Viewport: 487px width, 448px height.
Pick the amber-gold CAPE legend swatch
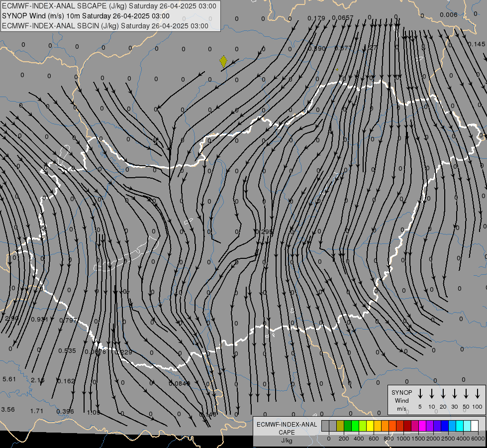click(x=378, y=426)
